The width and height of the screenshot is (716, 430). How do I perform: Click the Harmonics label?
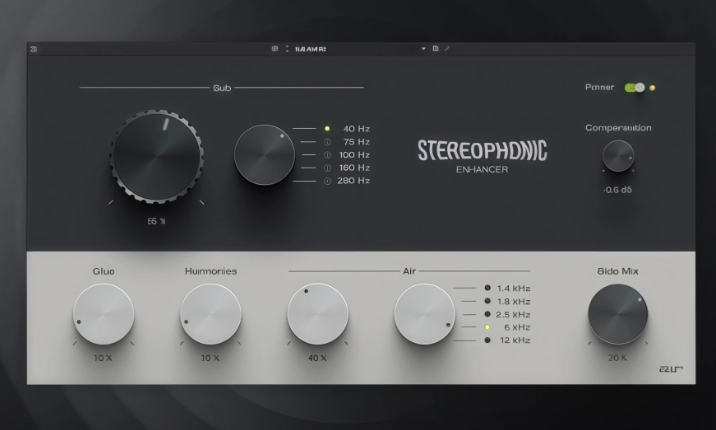click(211, 271)
